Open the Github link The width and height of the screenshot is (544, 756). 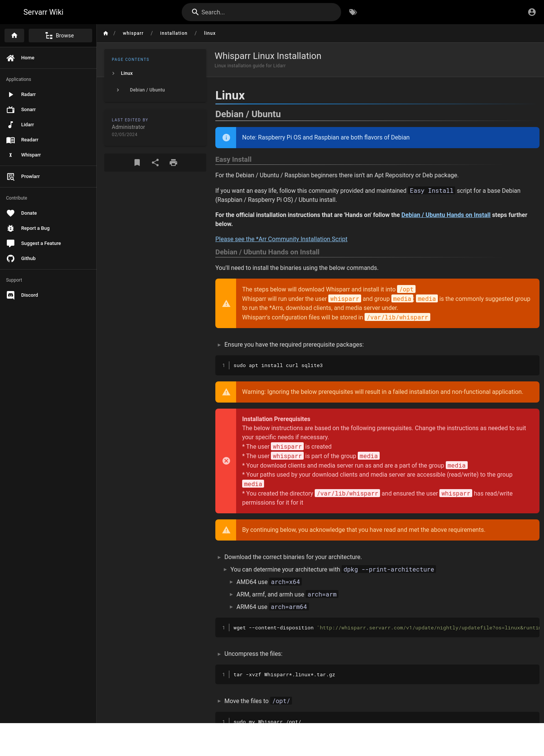coord(48,259)
